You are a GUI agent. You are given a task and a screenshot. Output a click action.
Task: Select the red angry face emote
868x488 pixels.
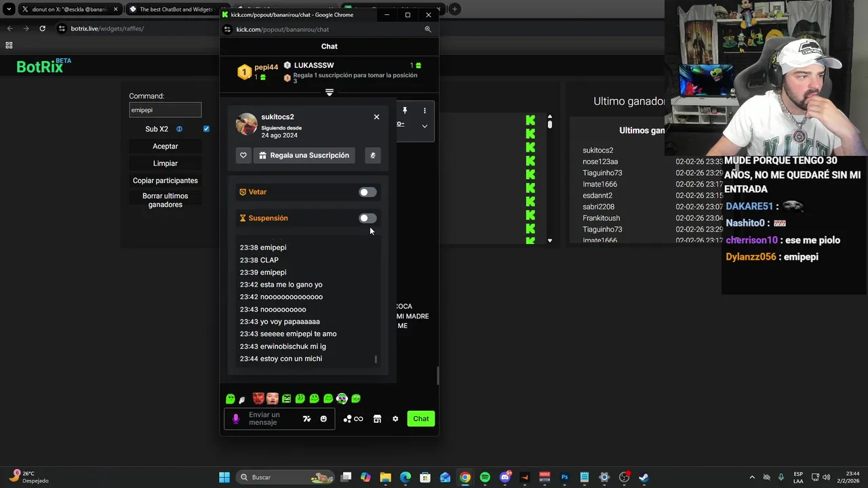pos(258,399)
